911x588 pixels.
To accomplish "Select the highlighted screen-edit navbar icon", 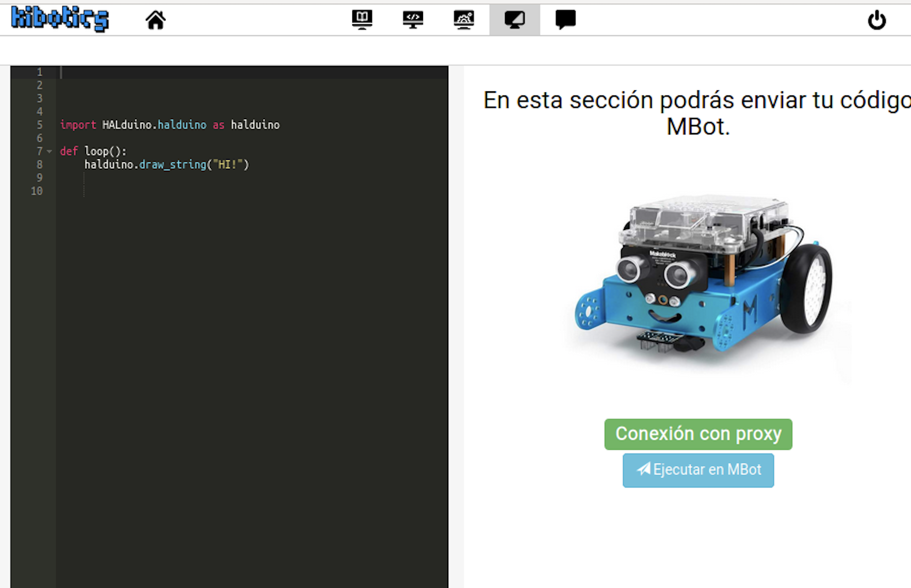I will (x=514, y=20).
